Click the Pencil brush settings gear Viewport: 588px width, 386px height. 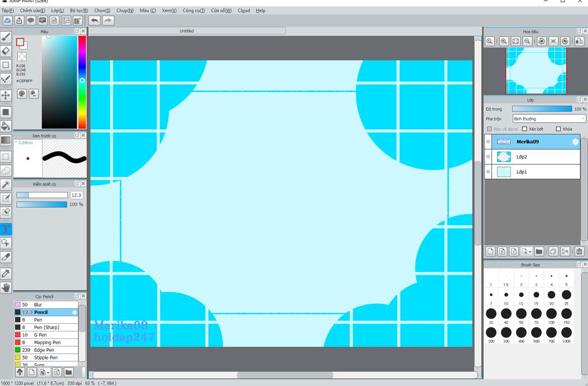click(x=75, y=312)
